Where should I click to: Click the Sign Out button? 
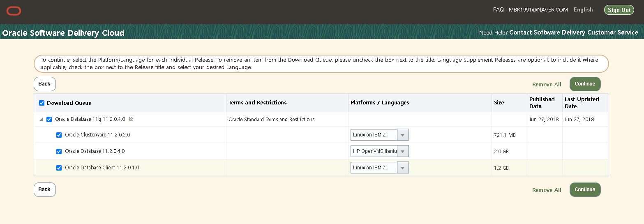click(619, 10)
